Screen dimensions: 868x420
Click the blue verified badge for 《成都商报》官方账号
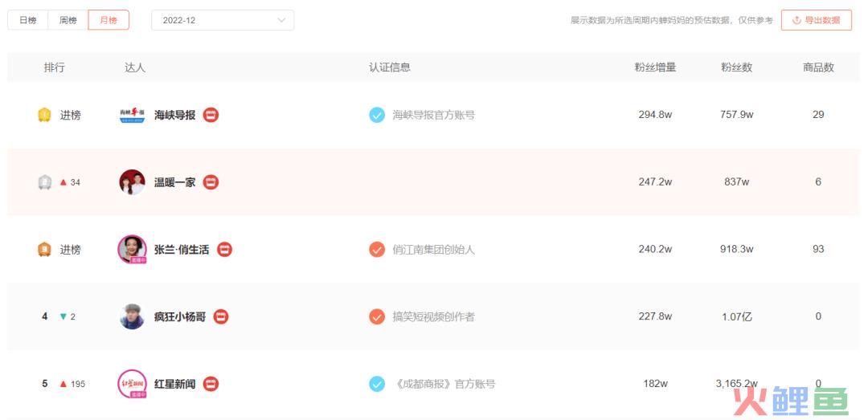(x=377, y=384)
